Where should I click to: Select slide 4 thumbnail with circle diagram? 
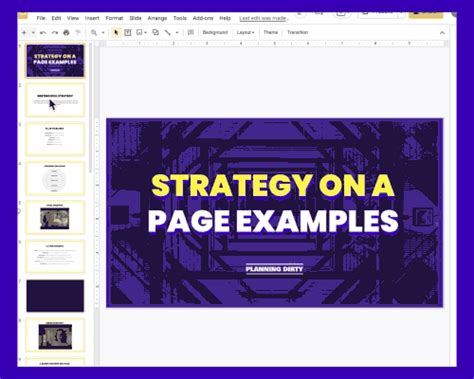coord(55,178)
